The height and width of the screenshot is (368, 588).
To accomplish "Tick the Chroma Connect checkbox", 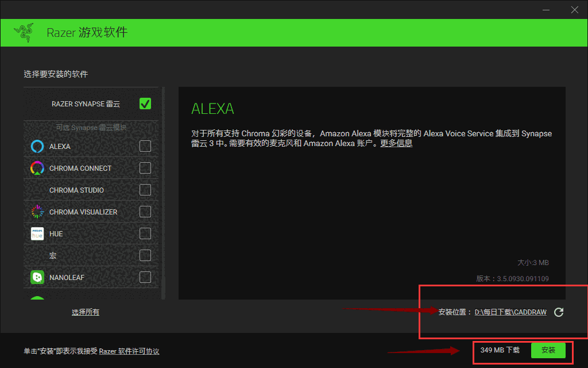I will [x=145, y=168].
